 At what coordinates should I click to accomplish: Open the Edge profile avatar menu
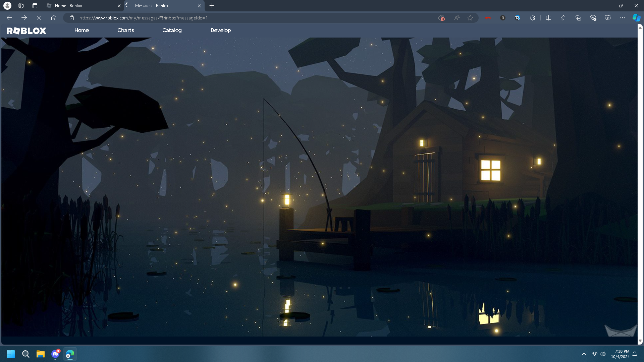pos(7,6)
